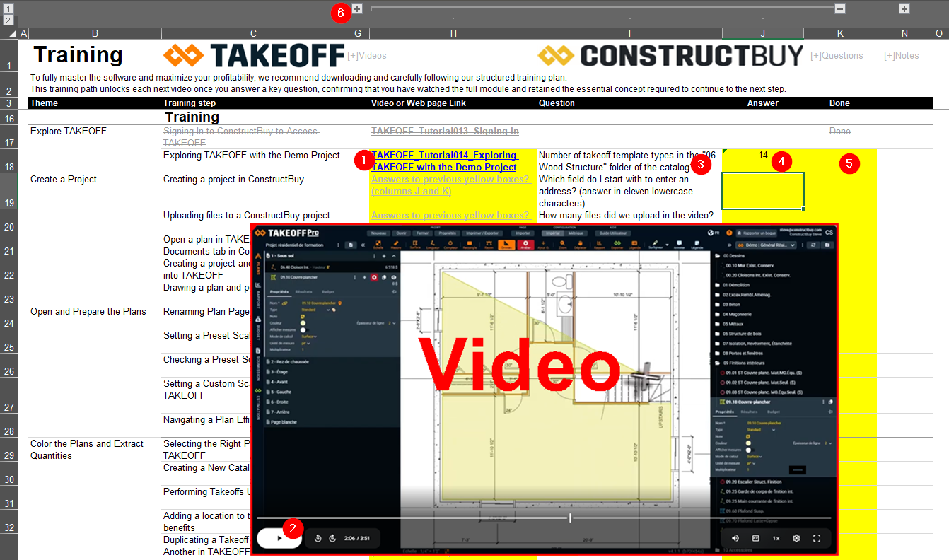Select the TAKEOFF logo image
The image size is (949, 560).
pos(254,55)
